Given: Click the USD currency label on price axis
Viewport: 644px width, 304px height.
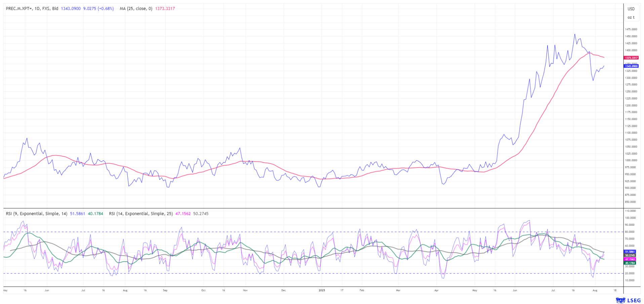Looking at the screenshot, I should pyautogui.click(x=631, y=9).
